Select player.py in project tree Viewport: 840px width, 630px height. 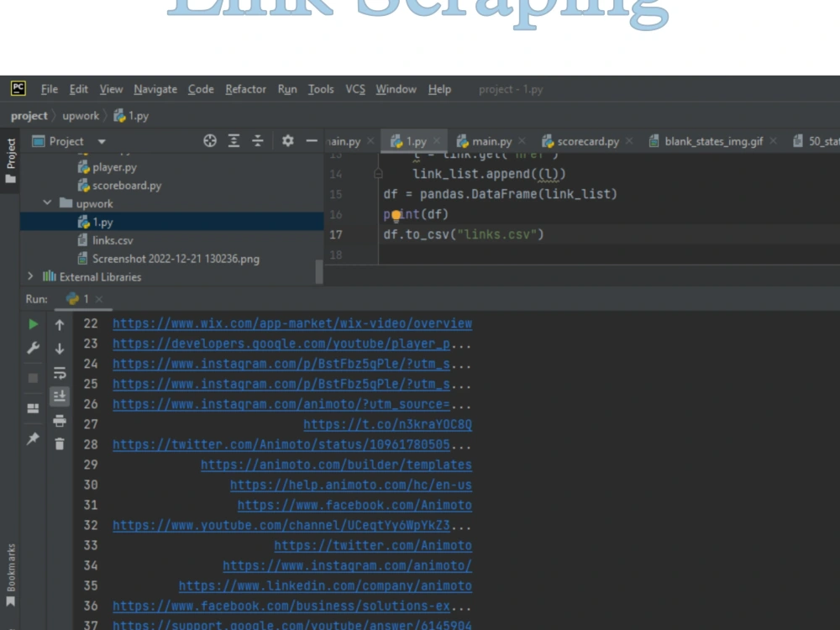(108, 167)
